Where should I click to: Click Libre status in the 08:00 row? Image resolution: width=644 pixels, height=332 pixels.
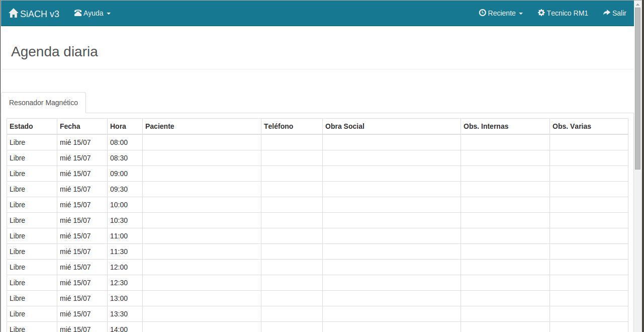17,142
